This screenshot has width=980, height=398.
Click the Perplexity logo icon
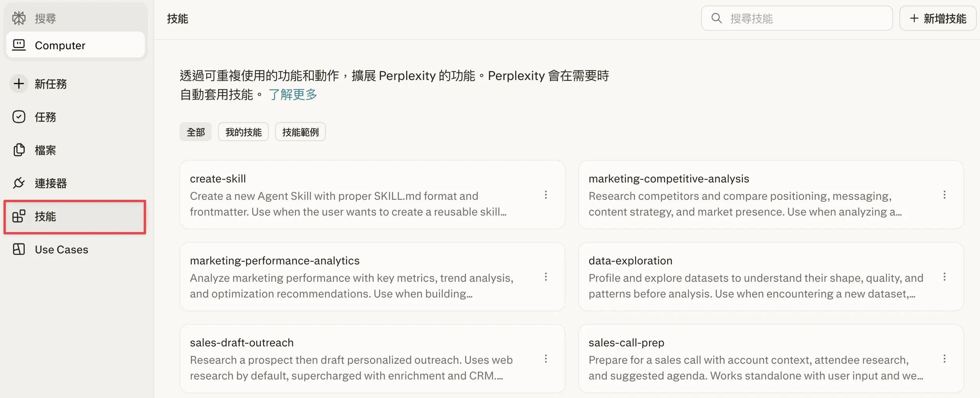(18, 18)
